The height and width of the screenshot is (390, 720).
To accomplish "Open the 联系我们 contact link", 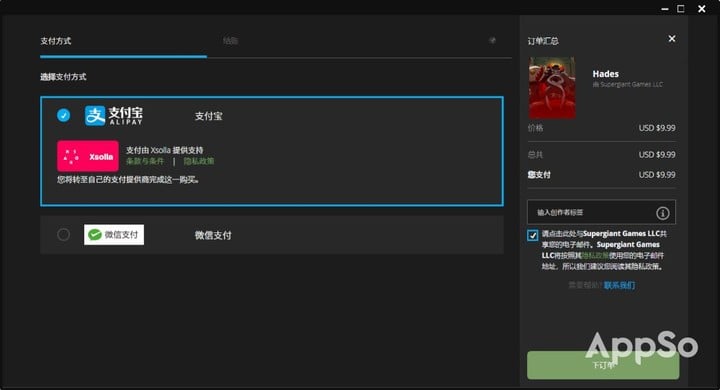I will point(619,285).
